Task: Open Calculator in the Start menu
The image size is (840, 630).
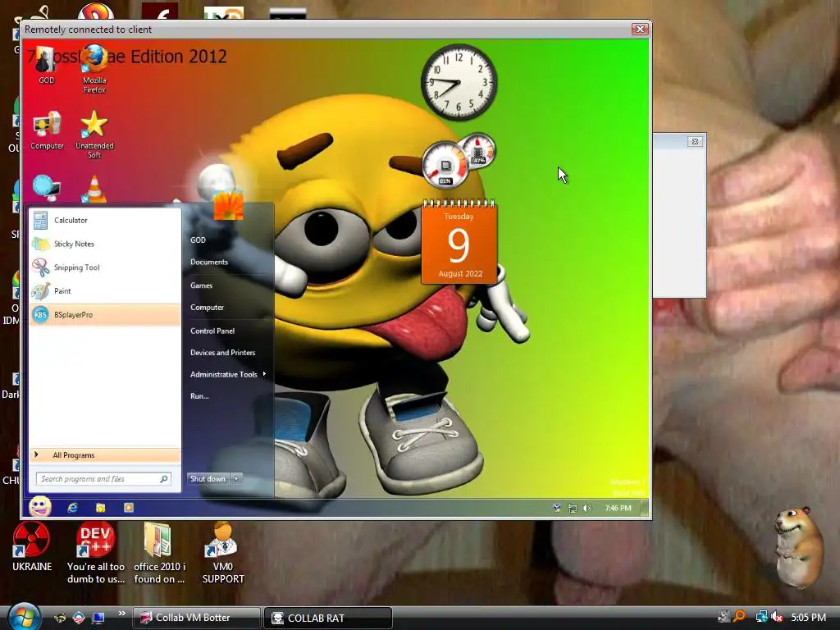Action: [x=104, y=220]
